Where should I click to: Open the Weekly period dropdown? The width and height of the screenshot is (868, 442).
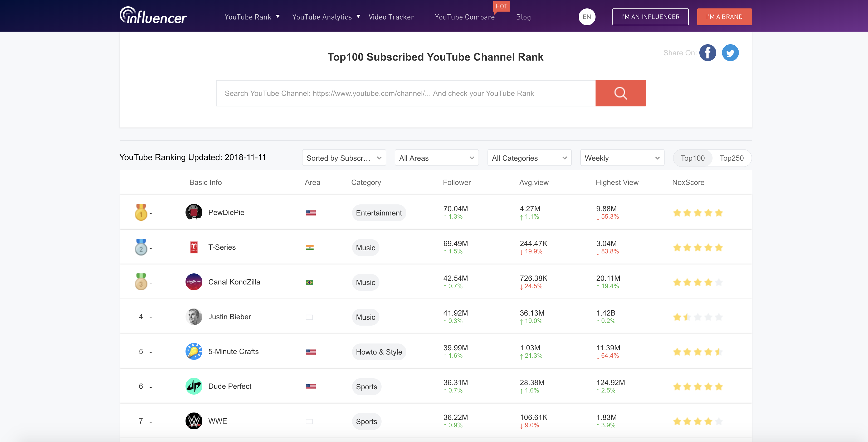pos(622,158)
